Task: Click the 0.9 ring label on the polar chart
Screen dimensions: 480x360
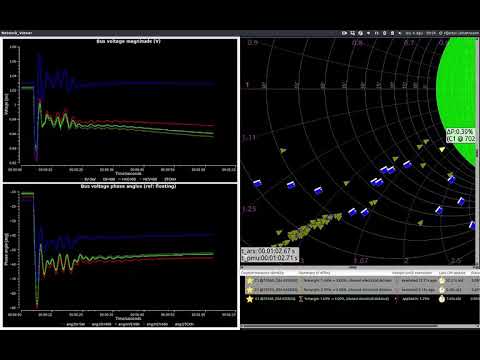Action: point(253,43)
